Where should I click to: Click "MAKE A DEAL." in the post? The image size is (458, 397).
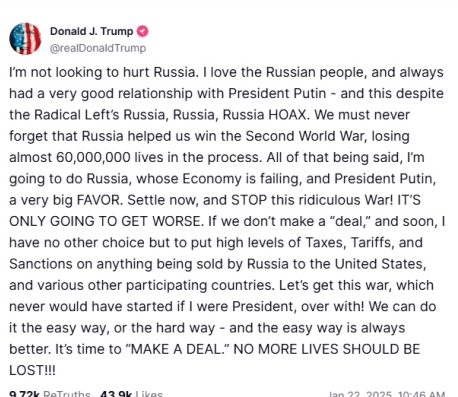[177, 349]
